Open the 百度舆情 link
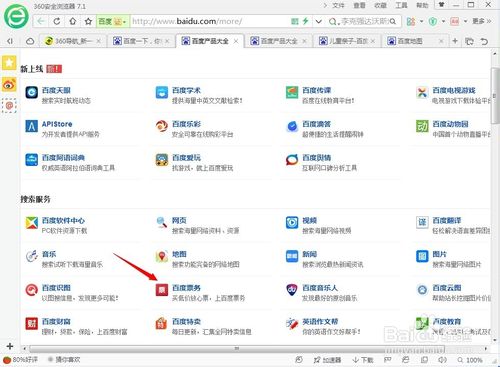Screen dimensions: 500x367 316,158
